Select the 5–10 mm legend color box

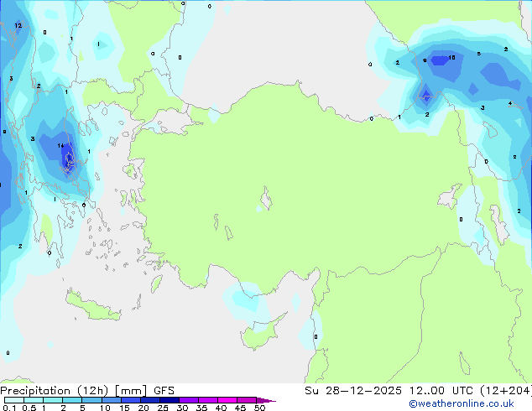(x=91, y=400)
